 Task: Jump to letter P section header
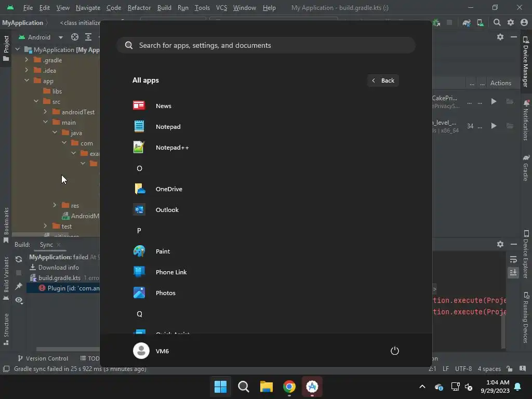pos(139,231)
